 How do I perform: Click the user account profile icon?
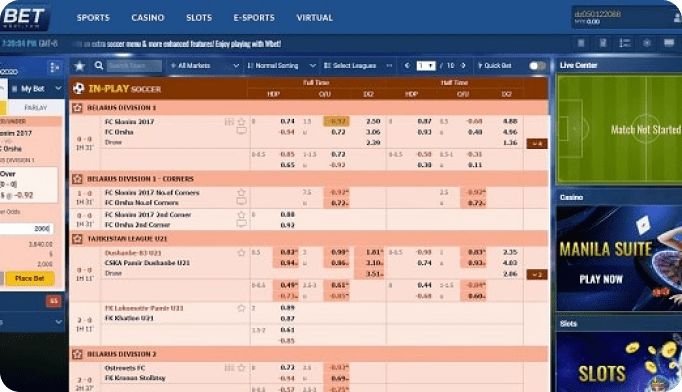click(677, 18)
